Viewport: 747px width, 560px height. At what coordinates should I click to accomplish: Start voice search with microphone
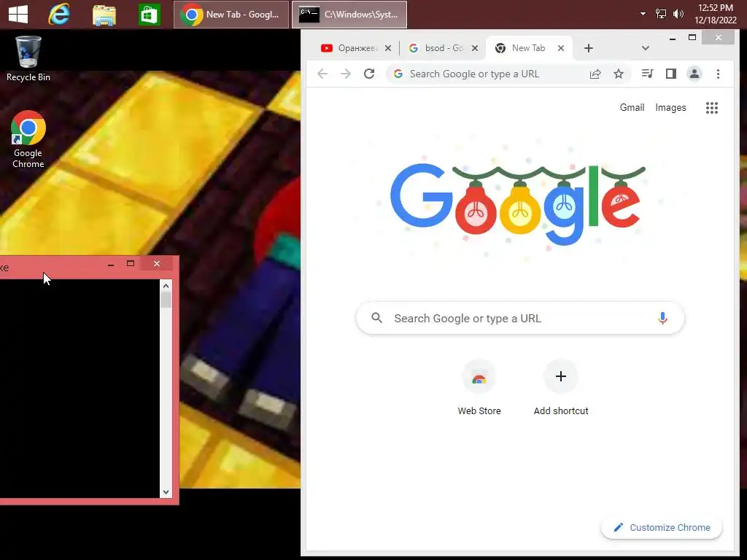point(662,318)
